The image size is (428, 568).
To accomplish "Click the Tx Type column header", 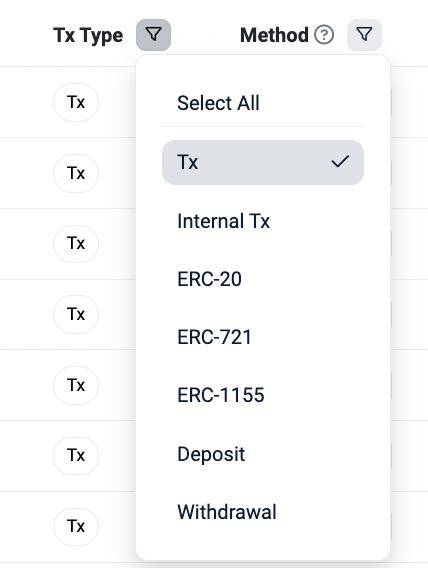I will 88,36.
